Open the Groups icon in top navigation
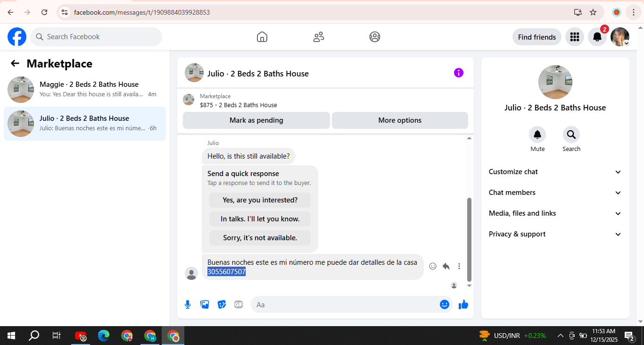Screen dimensions: 644x345 tap(375, 37)
